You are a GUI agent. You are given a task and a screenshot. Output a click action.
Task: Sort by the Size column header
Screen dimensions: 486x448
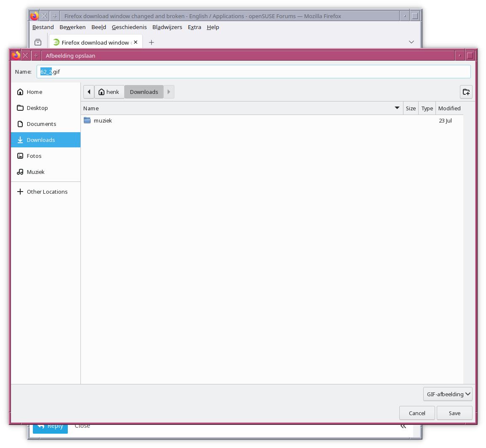point(411,108)
